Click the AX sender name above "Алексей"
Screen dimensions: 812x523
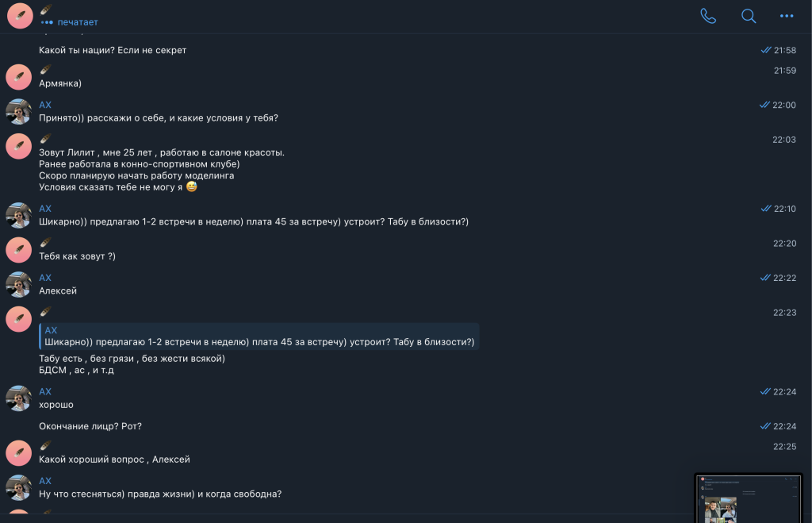point(45,278)
